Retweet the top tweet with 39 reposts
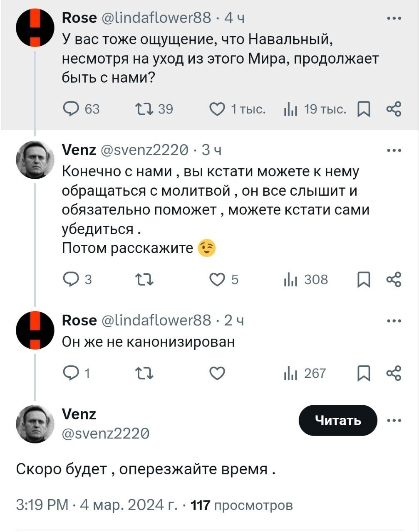Viewport: 419px width, 532px height. 145,109
